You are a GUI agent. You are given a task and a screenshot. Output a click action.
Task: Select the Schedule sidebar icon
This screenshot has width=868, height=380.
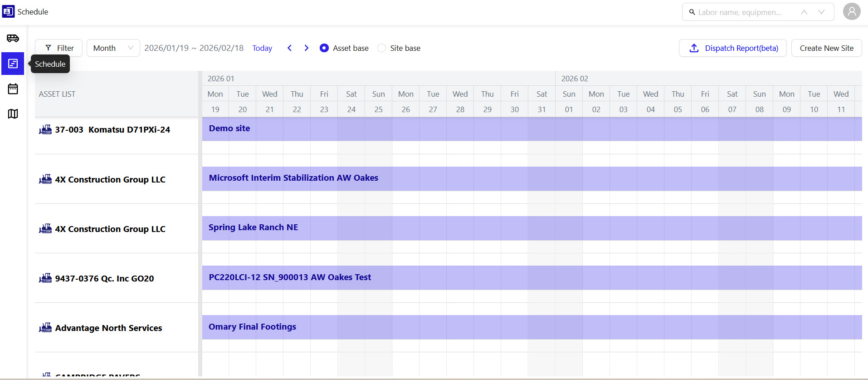13,64
